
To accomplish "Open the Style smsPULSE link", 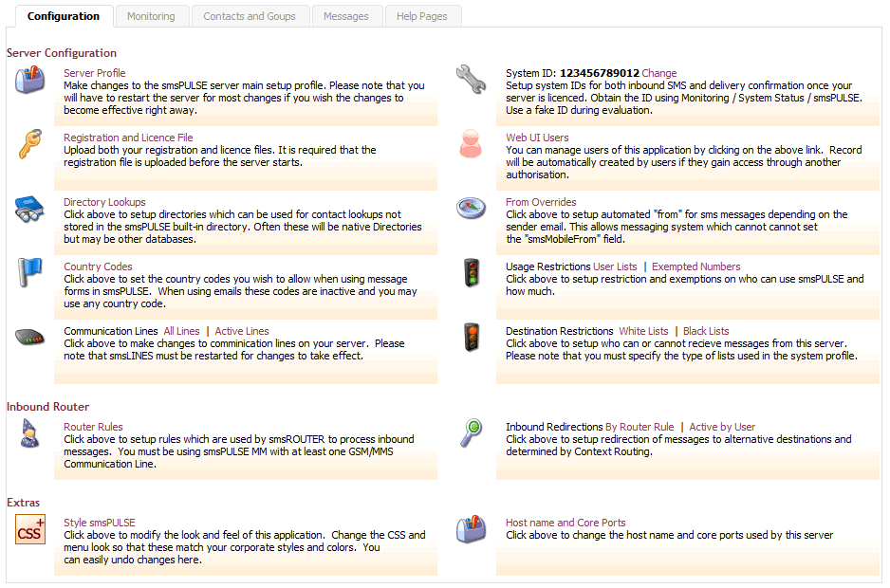I will (100, 524).
